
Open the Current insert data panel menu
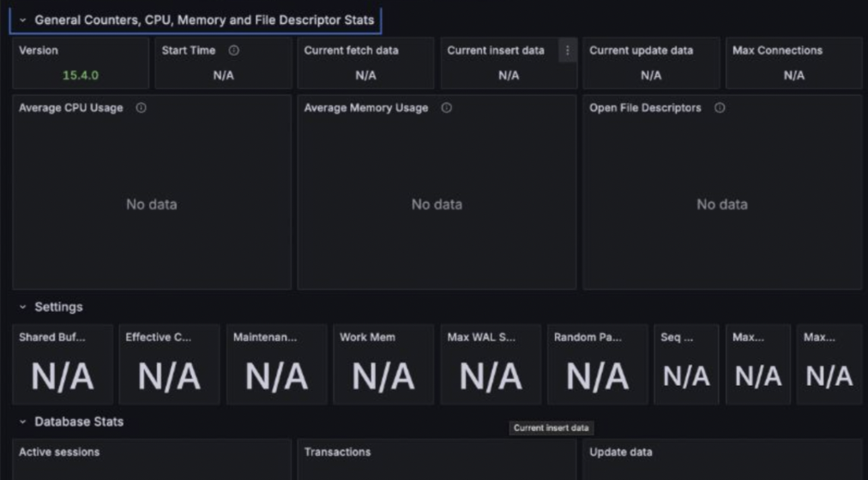click(567, 51)
